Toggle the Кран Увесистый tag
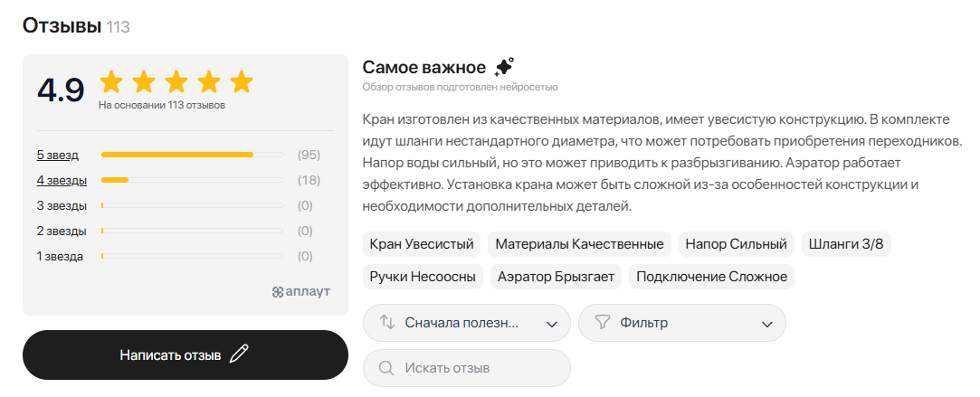Viewport: 980px width, 397px height. point(422,244)
